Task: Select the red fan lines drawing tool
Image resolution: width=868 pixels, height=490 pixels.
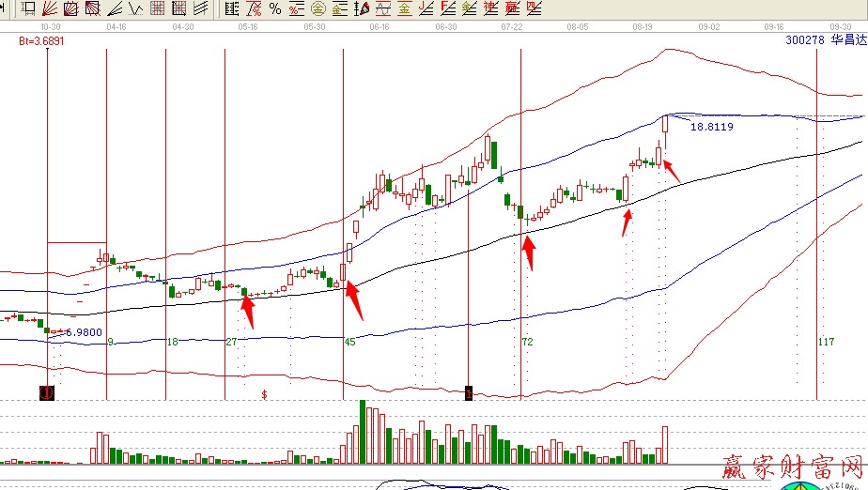Action: point(50,9)
